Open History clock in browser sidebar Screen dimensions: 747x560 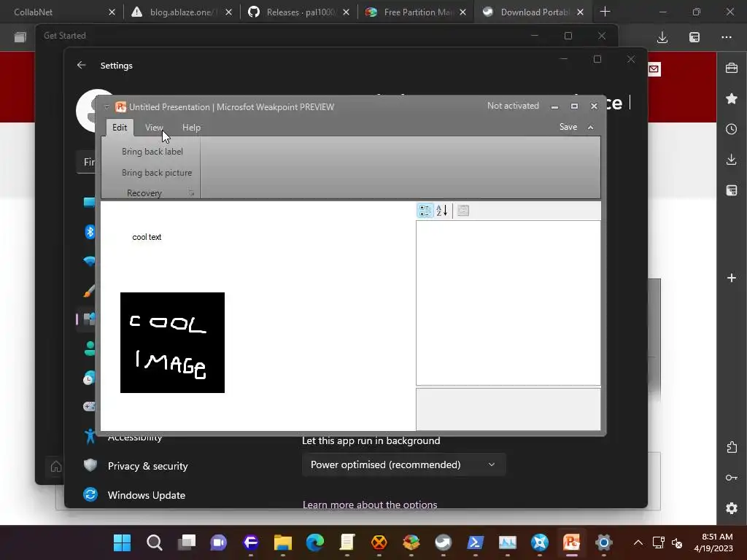731,129
